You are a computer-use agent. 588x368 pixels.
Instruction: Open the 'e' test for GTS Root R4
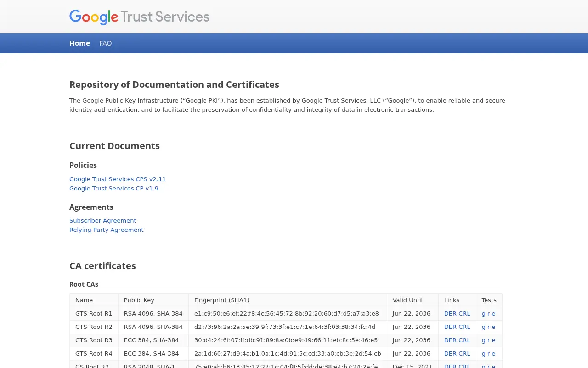click(494, 354)
